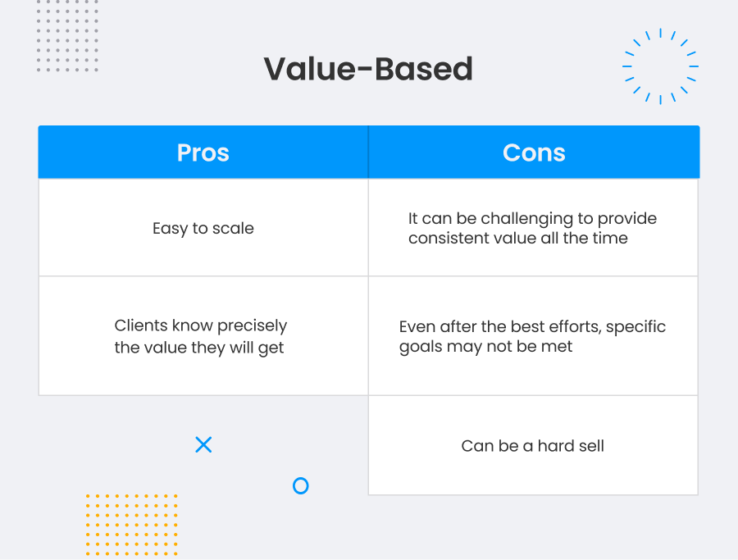
Task: Click the orange dot grid pattern
Action: pyautogui.click(x=131, y=524)
